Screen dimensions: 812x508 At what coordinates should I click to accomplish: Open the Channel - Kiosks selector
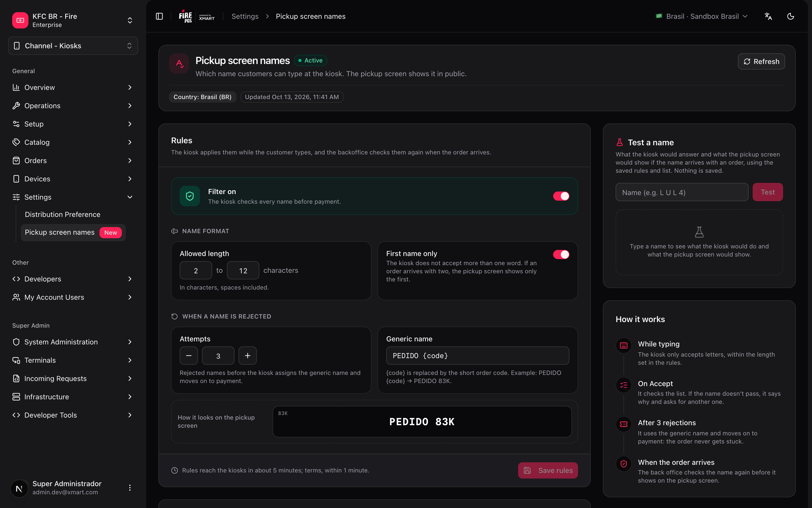click(73, 46)
